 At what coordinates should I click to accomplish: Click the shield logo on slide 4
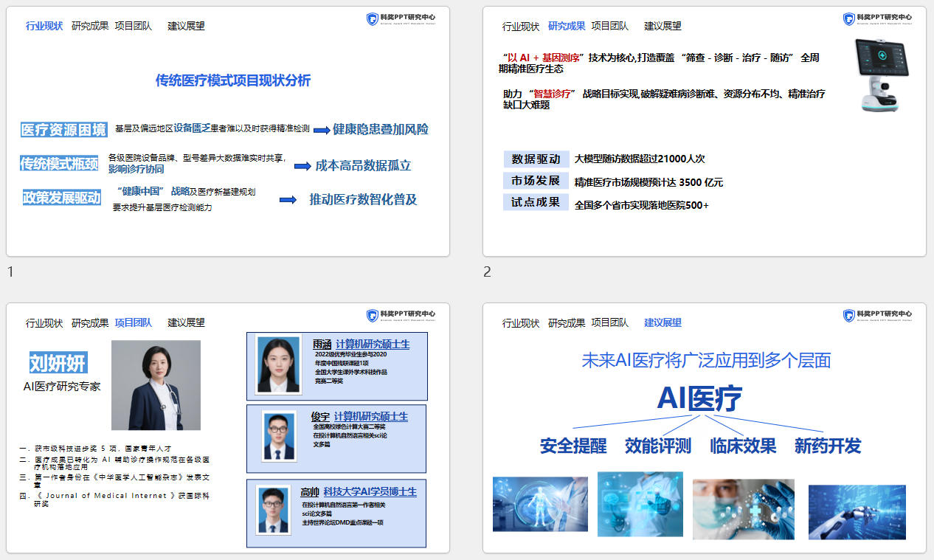pos(849,316)
